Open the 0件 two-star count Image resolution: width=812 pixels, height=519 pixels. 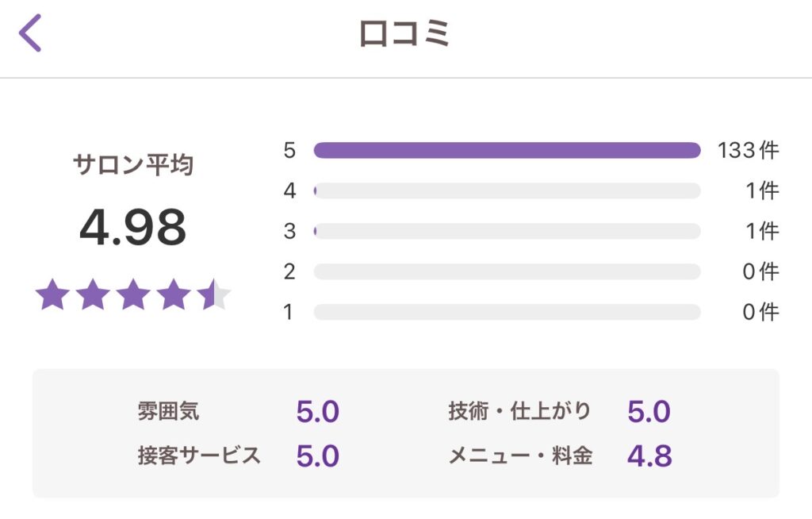pos(760,271)
